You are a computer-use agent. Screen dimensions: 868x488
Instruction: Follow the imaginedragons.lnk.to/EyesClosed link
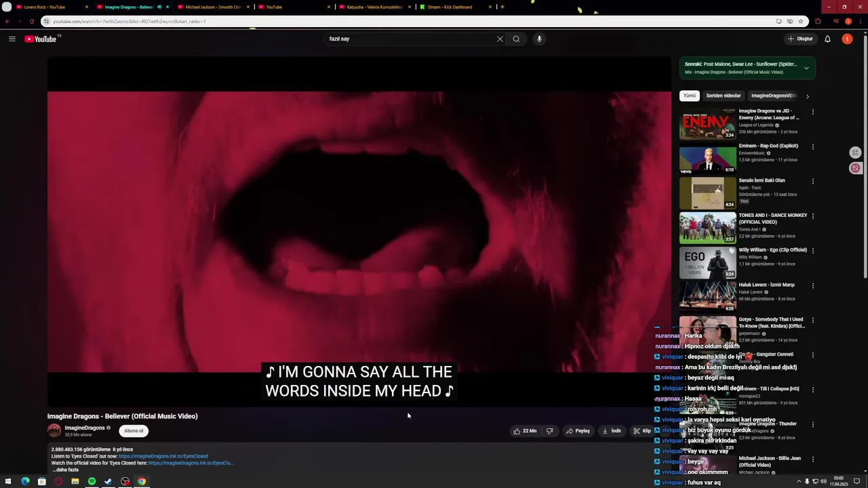pos(163,456)
